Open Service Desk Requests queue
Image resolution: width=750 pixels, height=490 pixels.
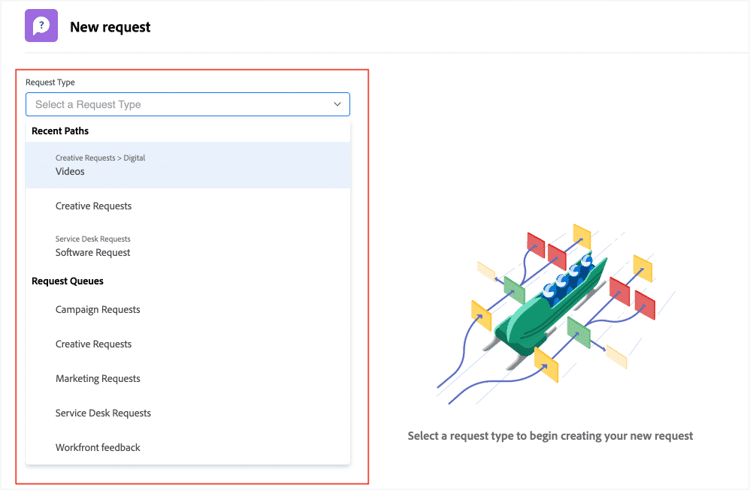click(x=188, y=413)
